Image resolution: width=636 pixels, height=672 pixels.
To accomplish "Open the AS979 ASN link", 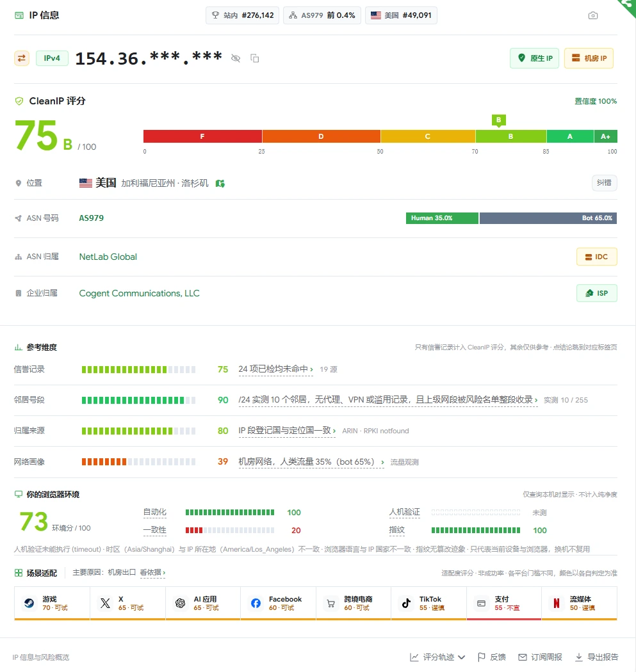I will 92,218.
